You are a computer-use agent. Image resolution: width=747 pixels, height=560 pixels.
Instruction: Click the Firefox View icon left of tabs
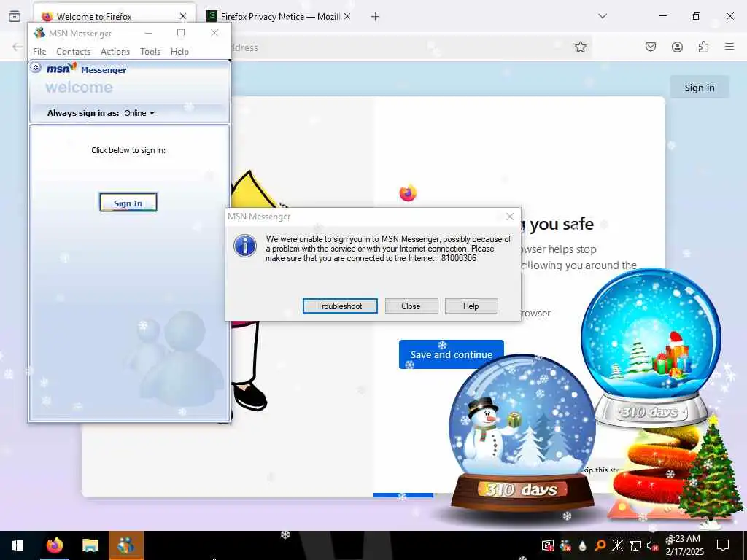(15, 16)
